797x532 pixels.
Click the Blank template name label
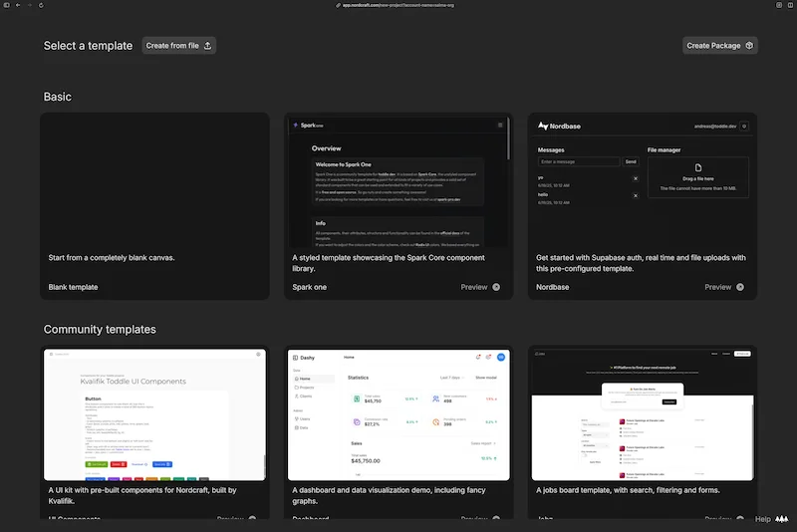(x=73, y=287)
